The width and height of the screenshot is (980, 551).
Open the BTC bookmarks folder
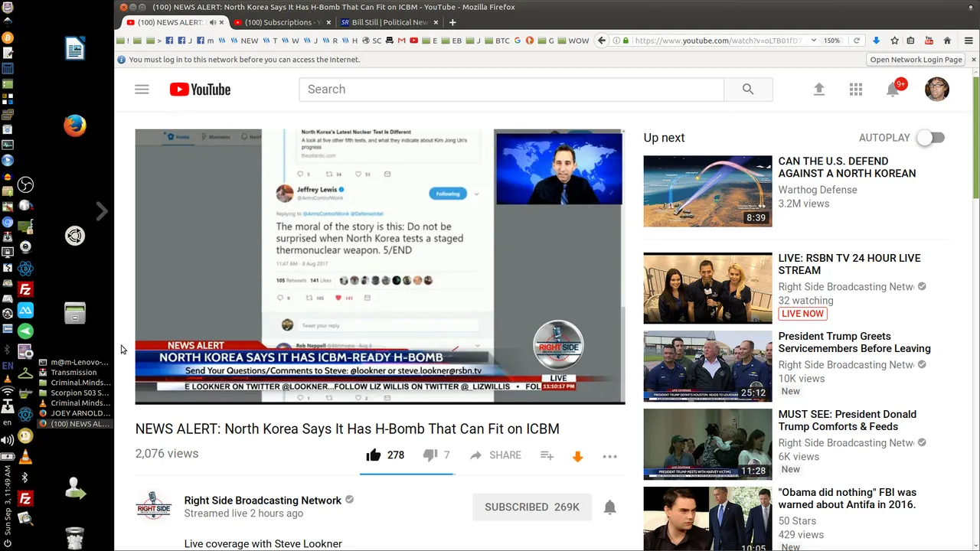click(497, 41)
